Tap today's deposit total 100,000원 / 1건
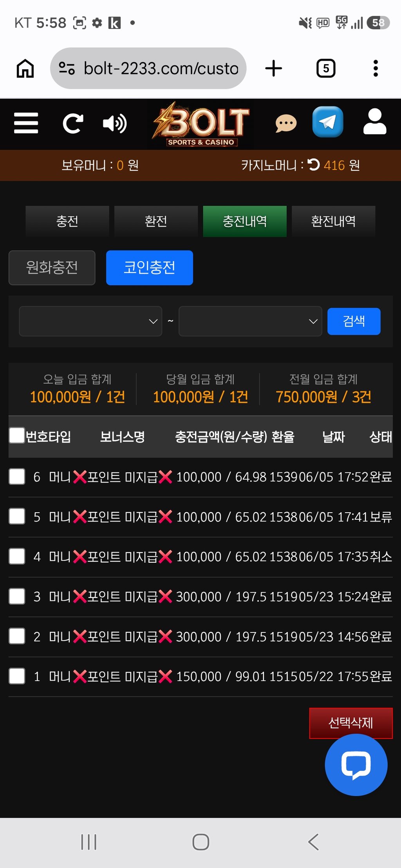Viewport: 401px width, 868px height. [x=78, y=397]
